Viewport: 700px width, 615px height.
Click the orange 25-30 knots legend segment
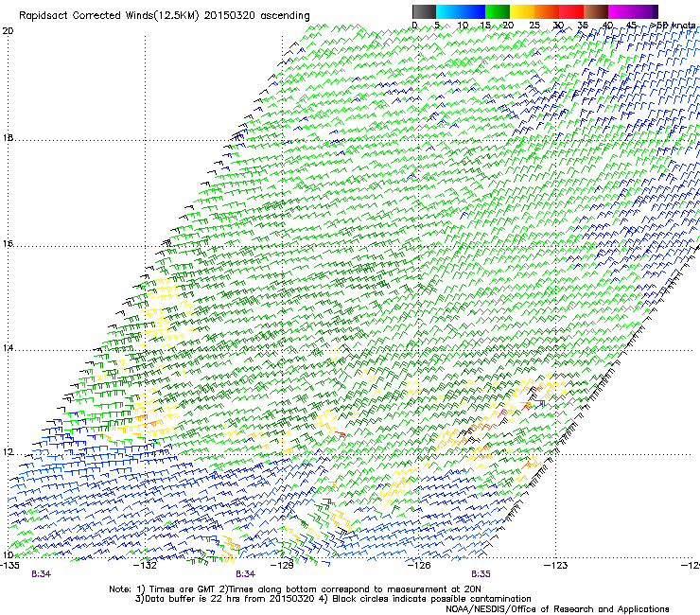[x=547, y=11]
